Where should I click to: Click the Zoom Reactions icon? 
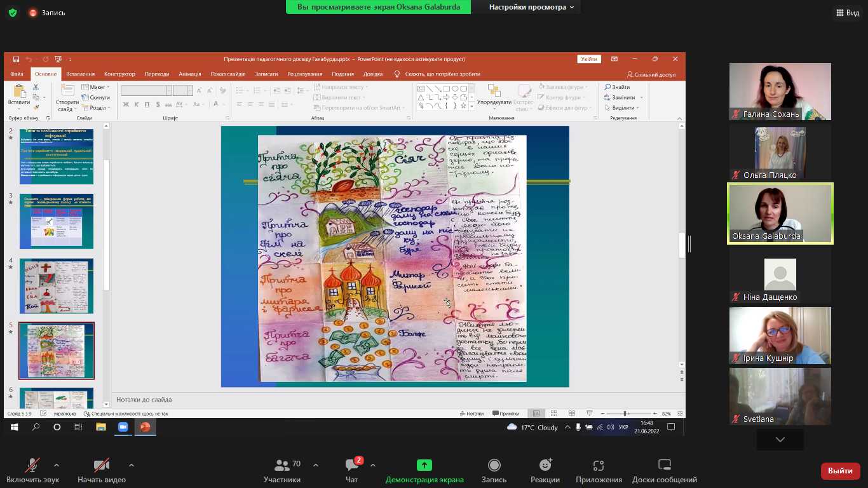pyautogui.click(x=545, y=466)
